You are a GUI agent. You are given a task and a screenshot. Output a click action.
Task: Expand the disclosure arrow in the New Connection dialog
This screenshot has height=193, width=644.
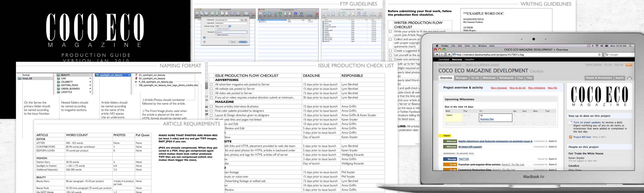coord(204,38)
